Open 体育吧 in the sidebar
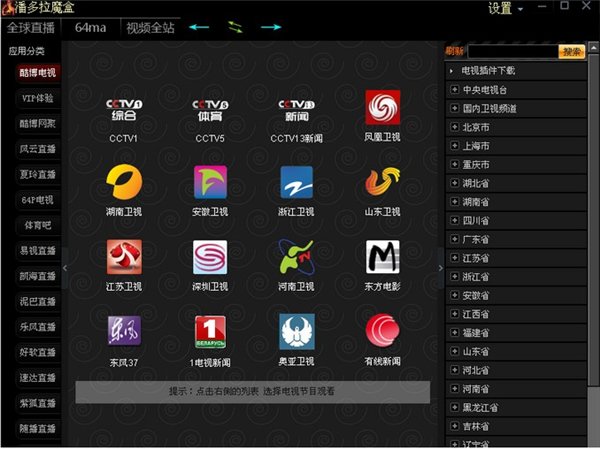 pos(38,225)
